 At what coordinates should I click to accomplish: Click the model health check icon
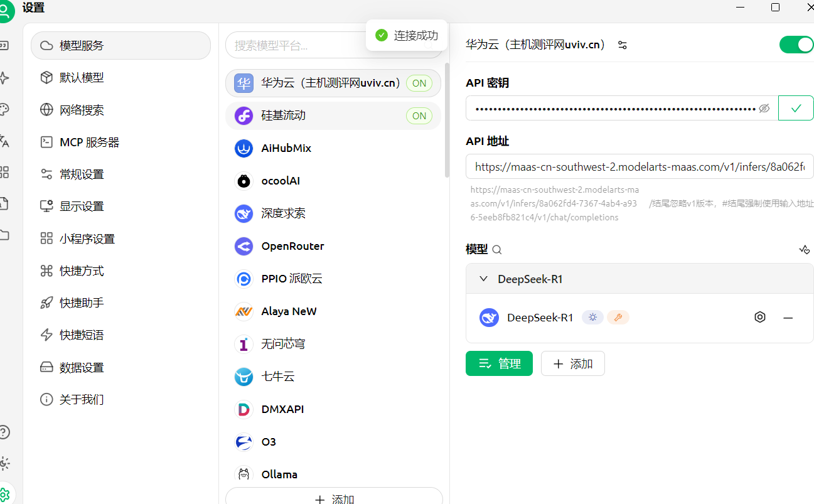point(804,250)
